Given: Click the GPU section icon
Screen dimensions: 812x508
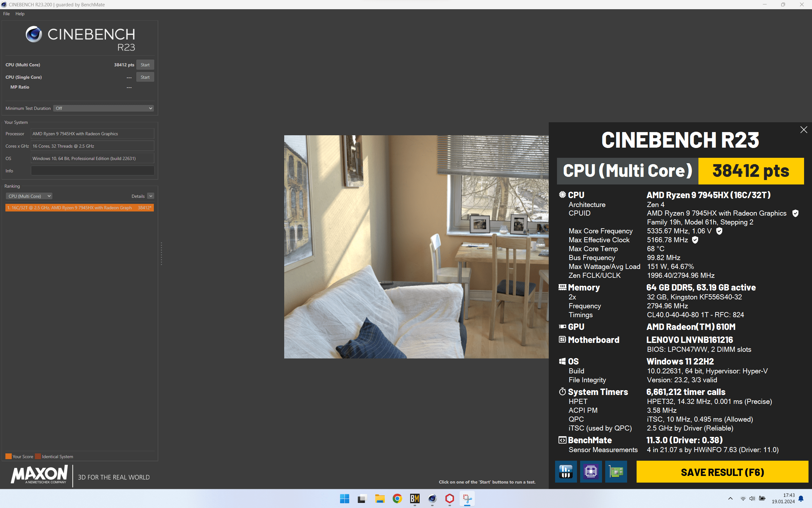Looking at the screenshot, I should [x=562, y=327].
